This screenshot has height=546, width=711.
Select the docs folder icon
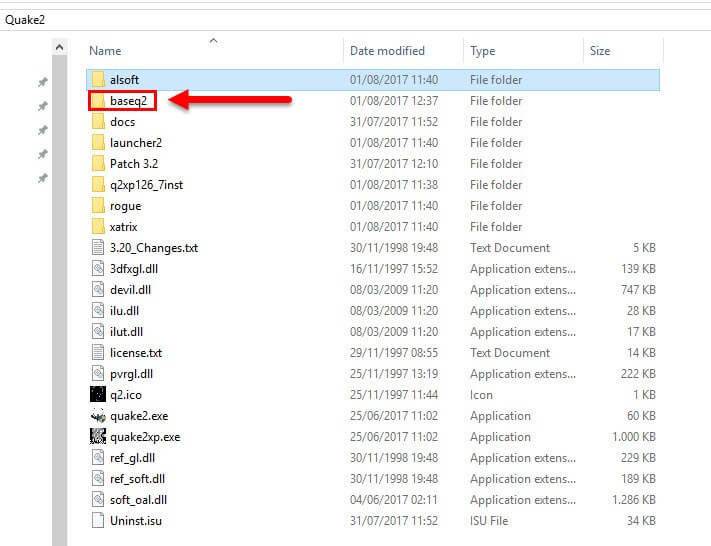coord(98,122)
